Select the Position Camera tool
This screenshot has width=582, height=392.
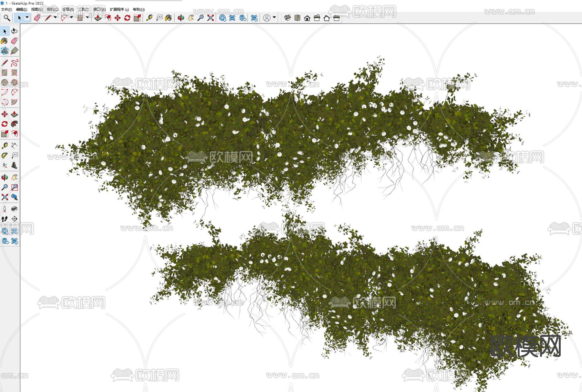[x=5, y=209]
